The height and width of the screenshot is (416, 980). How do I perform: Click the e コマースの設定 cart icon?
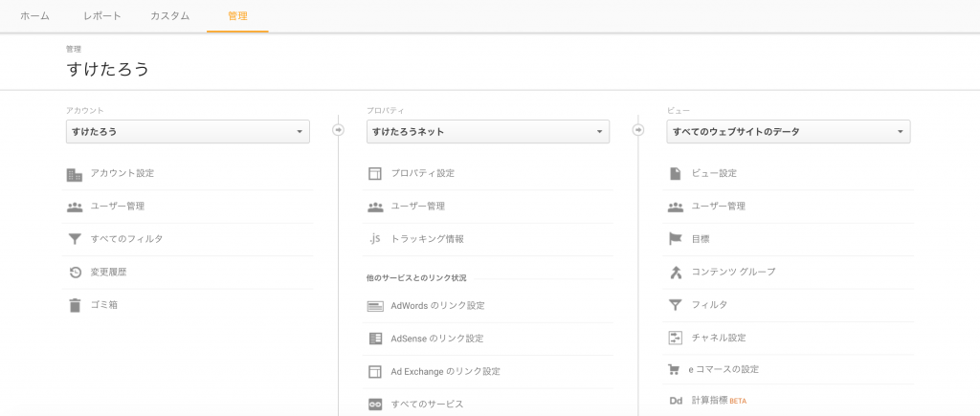(675, 369)
